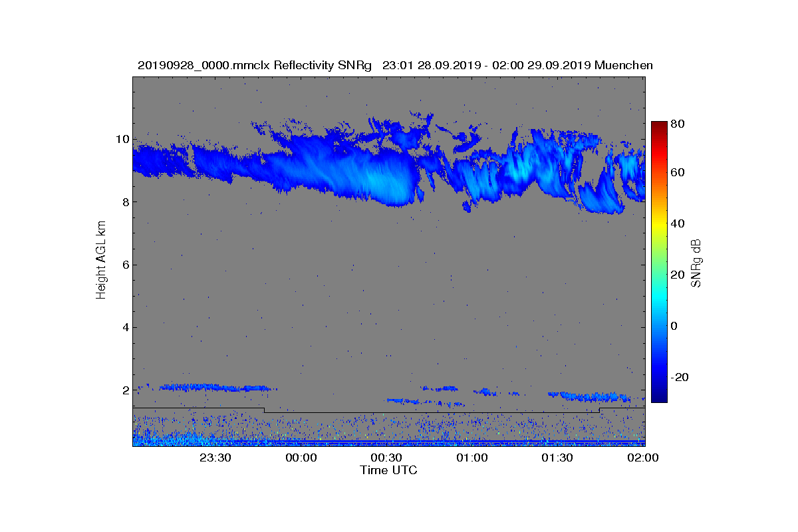This screenshot has width=798, height=532.
Task: Click the colorbar value 40
Action: pos(678,223)
